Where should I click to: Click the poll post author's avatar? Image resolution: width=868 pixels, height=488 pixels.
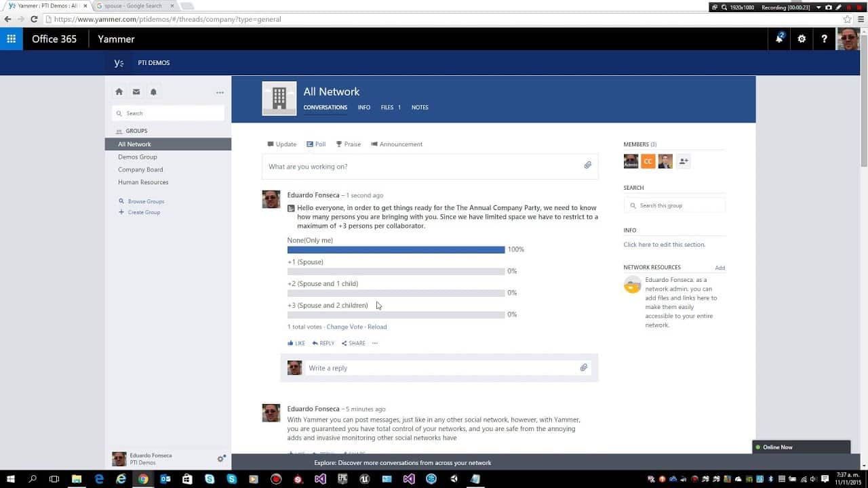pos(271,199)
